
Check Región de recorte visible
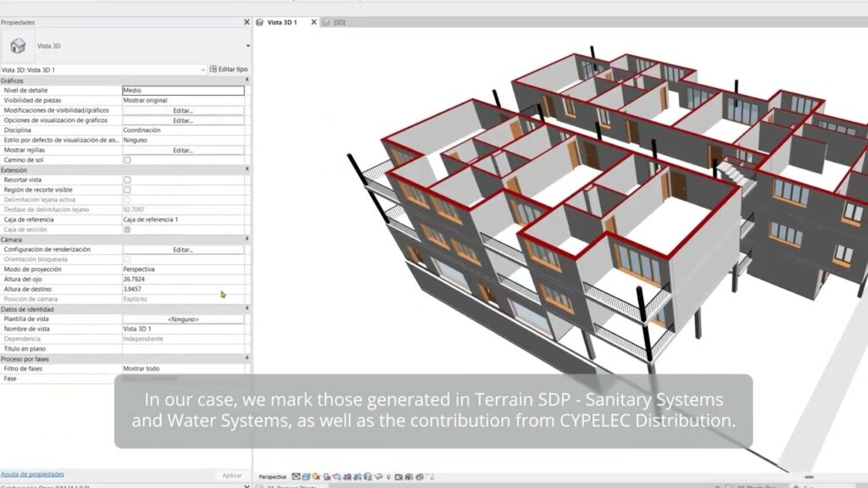coord(127,190)
